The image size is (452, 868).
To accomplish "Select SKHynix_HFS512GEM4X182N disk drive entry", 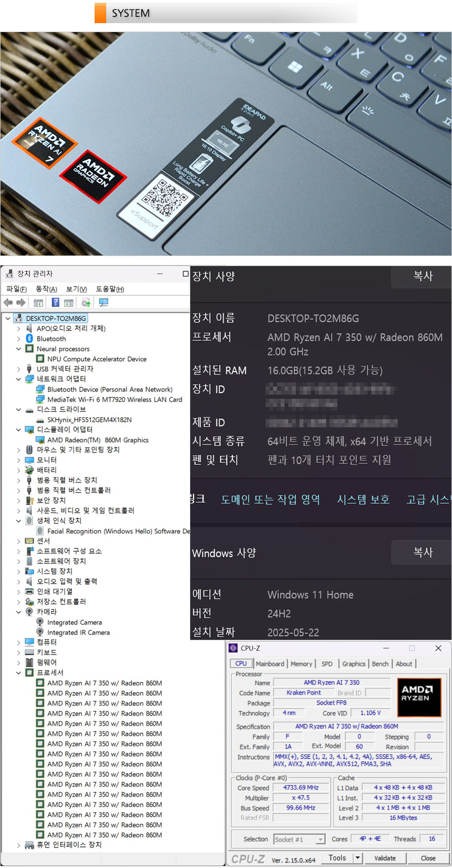I will [89, 420].
